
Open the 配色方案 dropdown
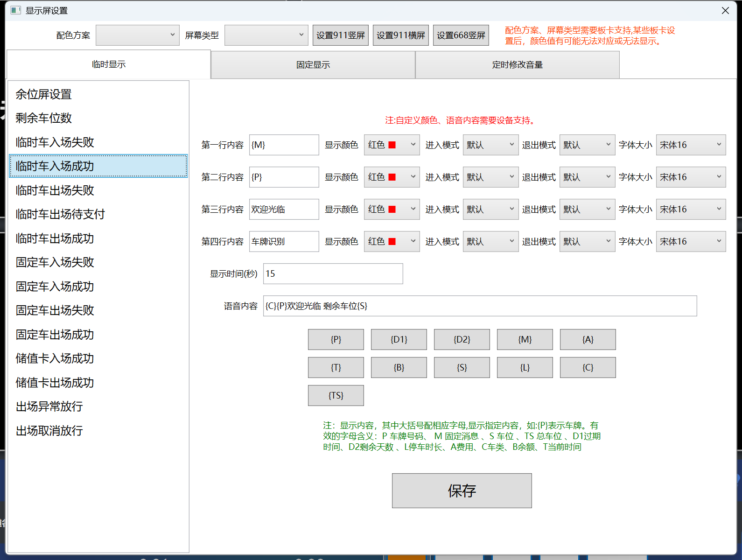(x=137, y=35)
